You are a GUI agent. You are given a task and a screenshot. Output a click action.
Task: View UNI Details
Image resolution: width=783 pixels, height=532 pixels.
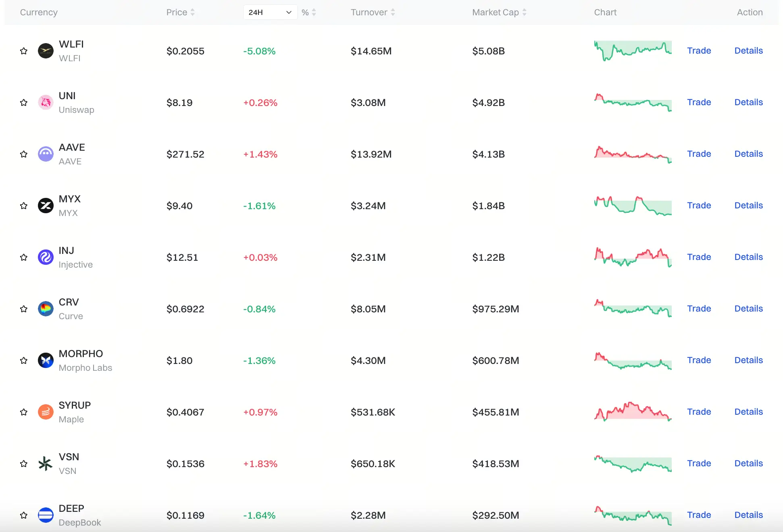748,102
